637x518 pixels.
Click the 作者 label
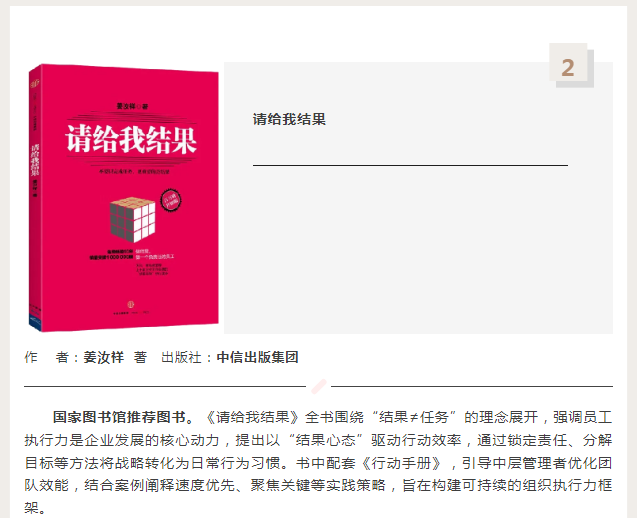(46, 357)
